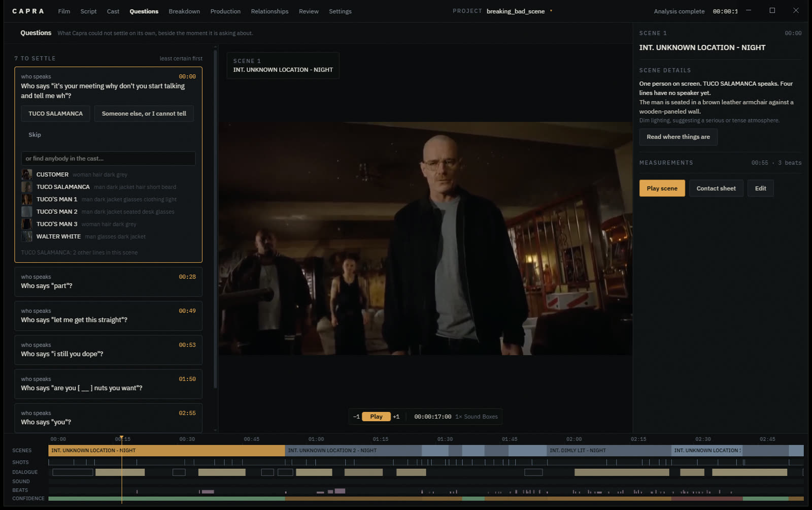Open the 'i still you dope' question
The width and height of the screenshot is (812, 510).
point(108,350)
